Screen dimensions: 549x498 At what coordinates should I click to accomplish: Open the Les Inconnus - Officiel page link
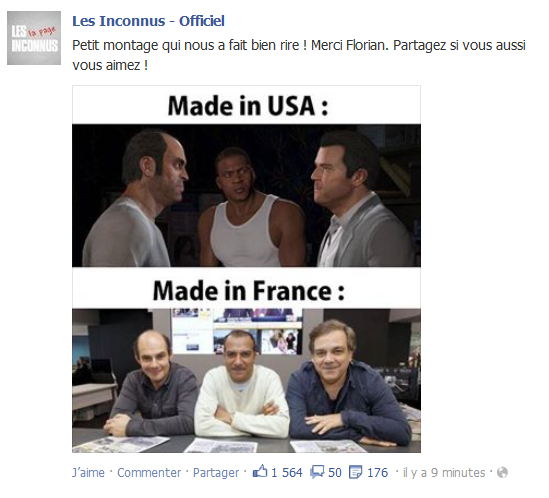[148, 21]
